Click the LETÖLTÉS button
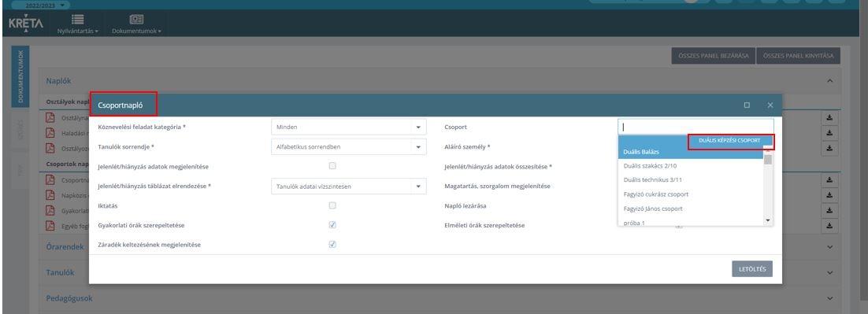 click(x=751, y=268)
